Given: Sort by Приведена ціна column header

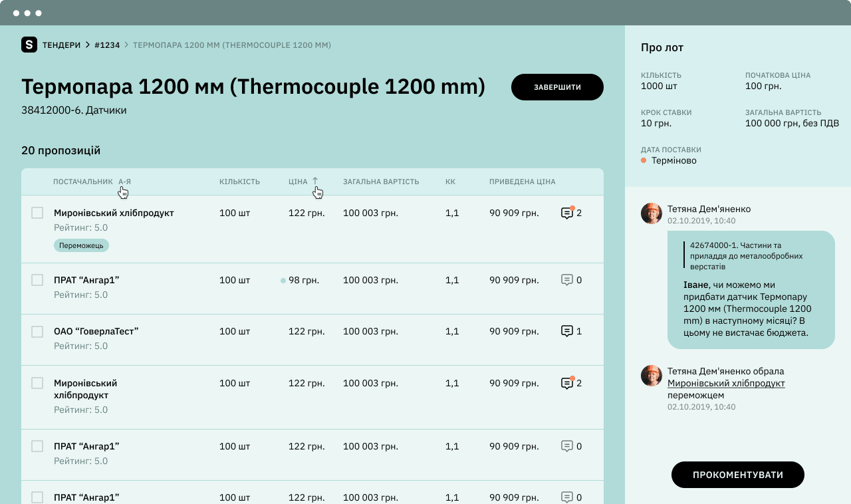Looking at the screenshot, I should [x=523, y=182].
